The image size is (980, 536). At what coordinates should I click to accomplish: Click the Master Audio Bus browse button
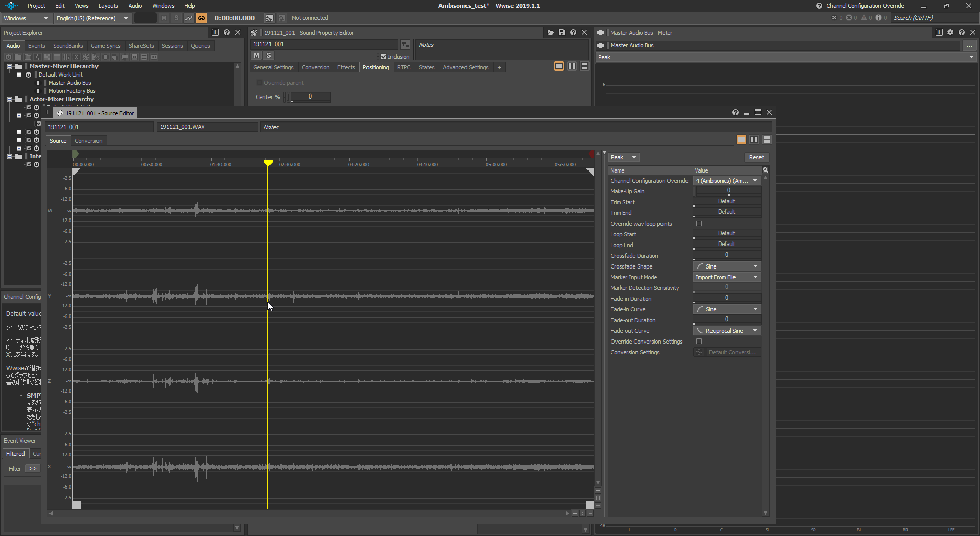click(x=969, y=46)
